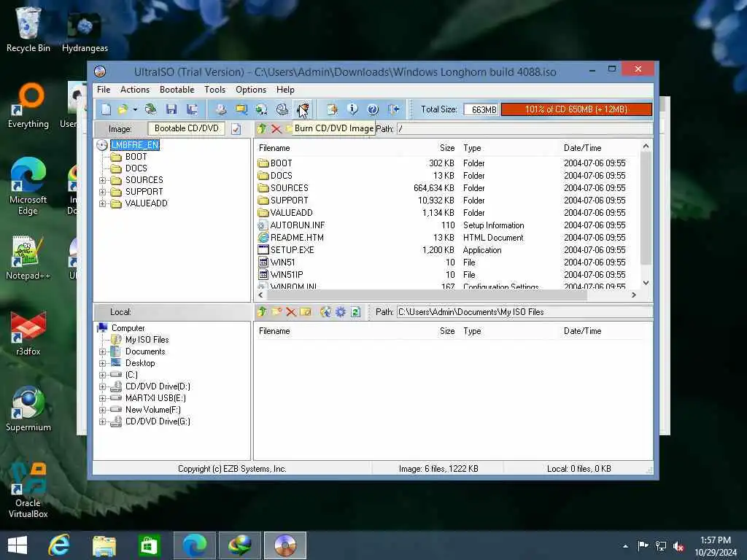Viewport: 747px width, 560px height.
Task: Click the New image toolbar icon
Action: (106, 109)
